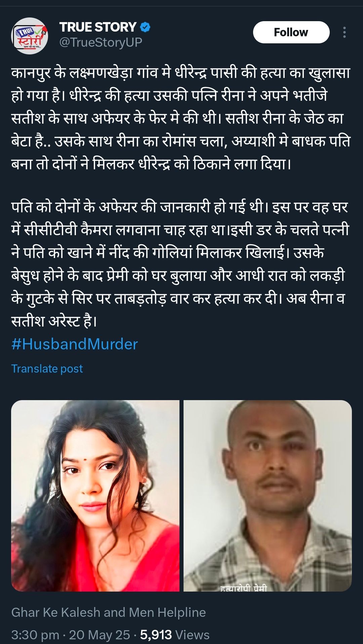Tap the 20 May 25 date
Screen dimensions: 363x644
[x=99, y=635]
